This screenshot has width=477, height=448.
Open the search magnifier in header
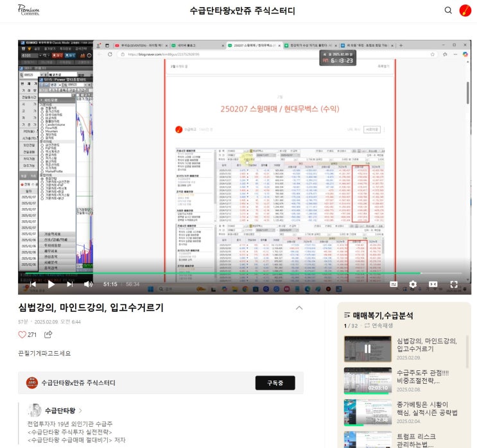tap(448, 10)
